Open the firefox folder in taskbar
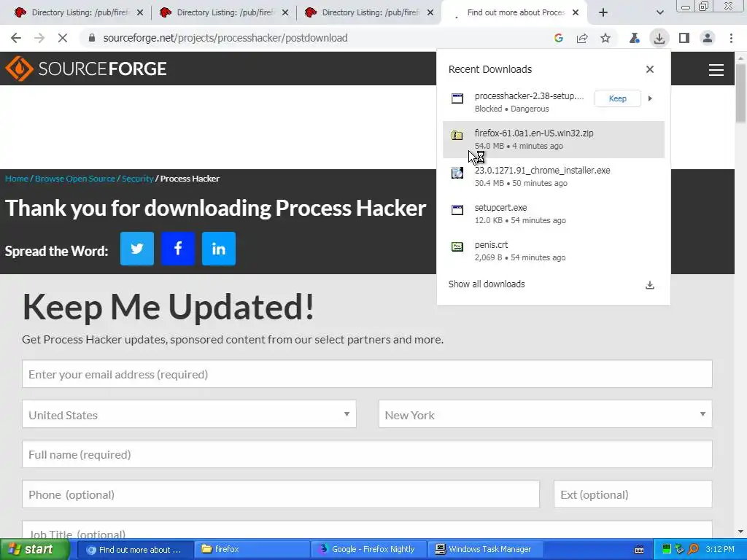747x560 pixels. coord(252,550)
